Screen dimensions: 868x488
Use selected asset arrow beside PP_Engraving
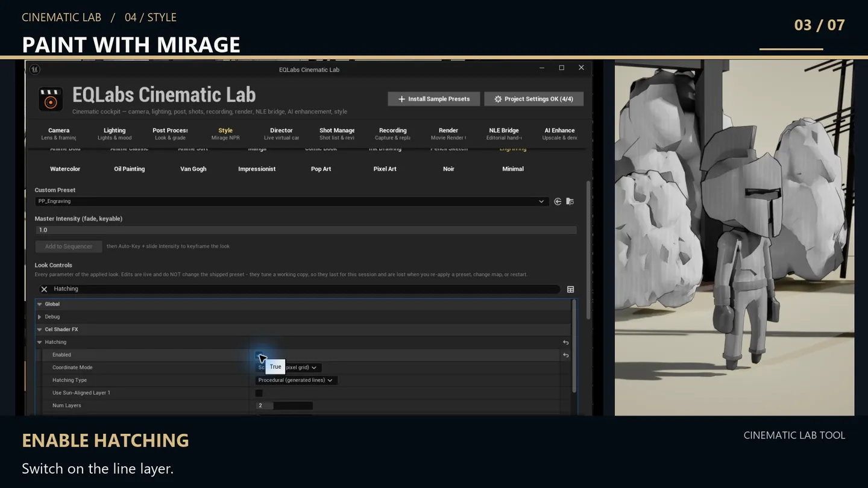click(x=558, y=201)
